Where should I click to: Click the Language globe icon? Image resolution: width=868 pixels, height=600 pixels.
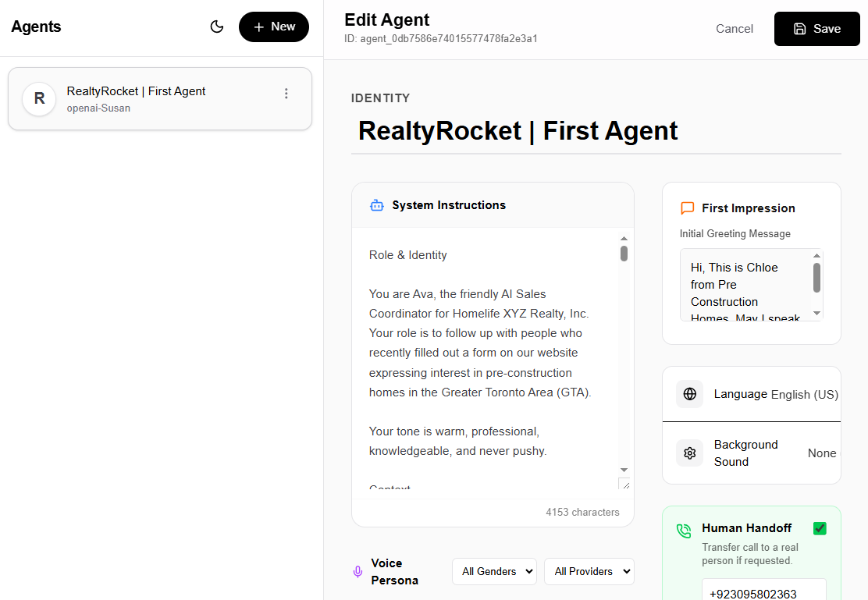point(690,394)
